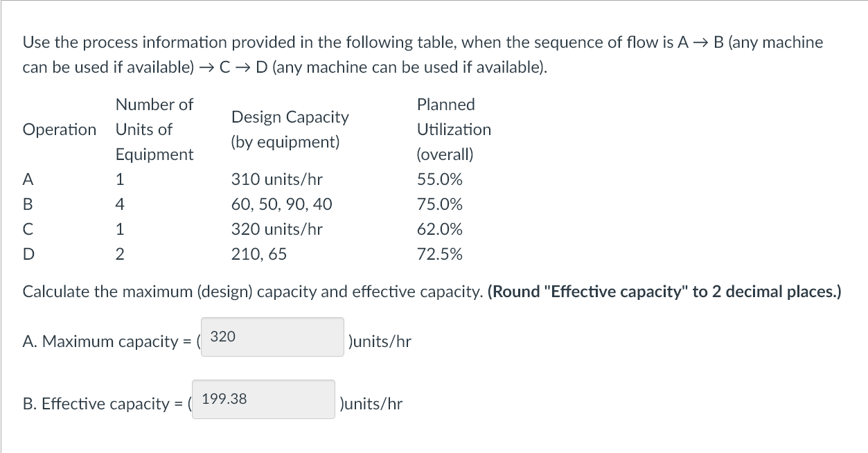Click the units/hr label beside Maximum capacity
Screen dimensions: 868x453
coord(380,341)
